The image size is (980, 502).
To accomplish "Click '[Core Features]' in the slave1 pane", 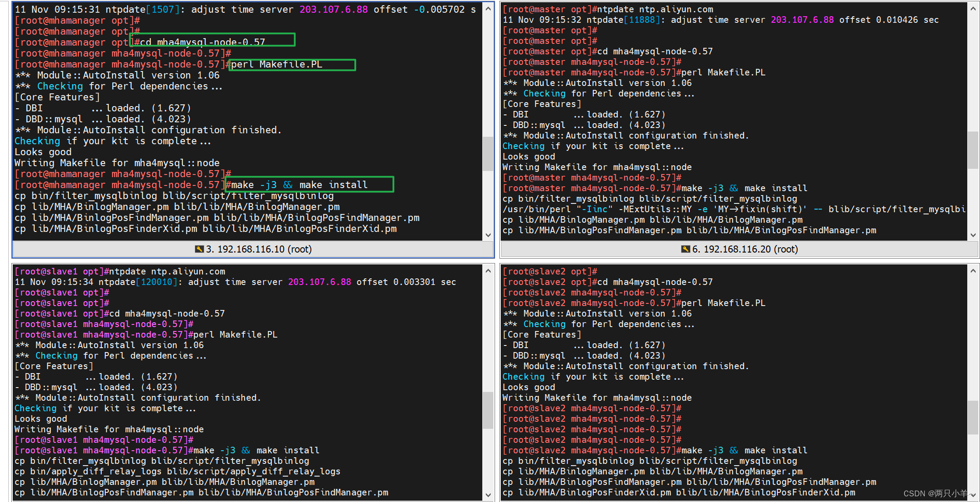I will click(x=54, y=366).
